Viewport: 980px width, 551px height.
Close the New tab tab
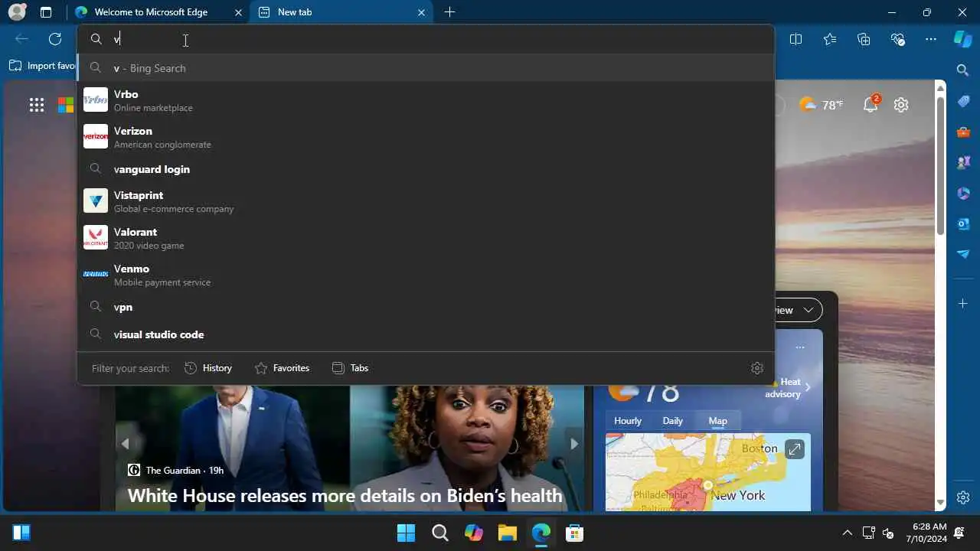point(422,12)
